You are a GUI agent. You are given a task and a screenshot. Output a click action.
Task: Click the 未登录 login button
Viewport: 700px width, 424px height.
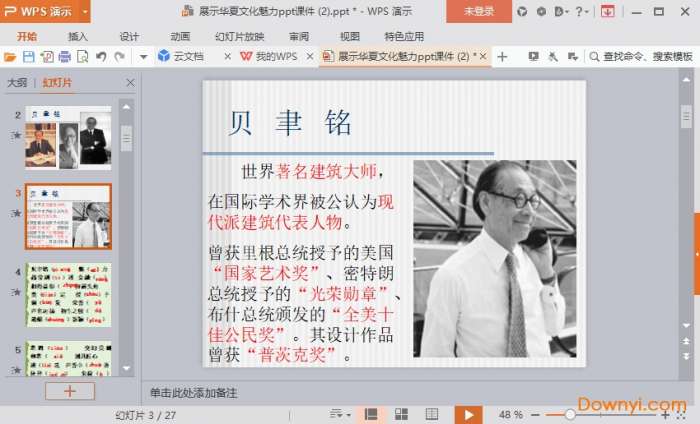(x=479, y=11)
